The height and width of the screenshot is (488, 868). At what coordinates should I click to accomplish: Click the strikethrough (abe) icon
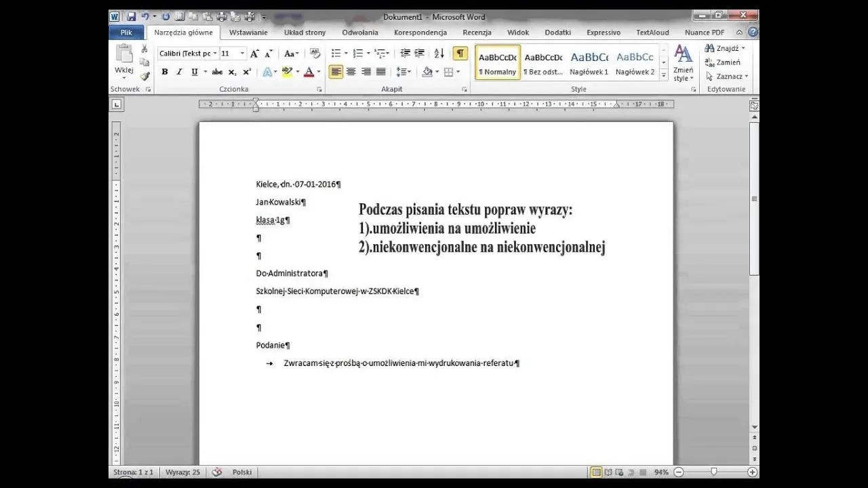coord(218,71)
